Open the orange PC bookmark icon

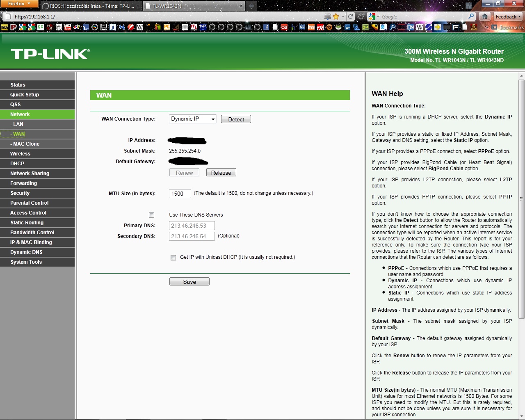167,27
